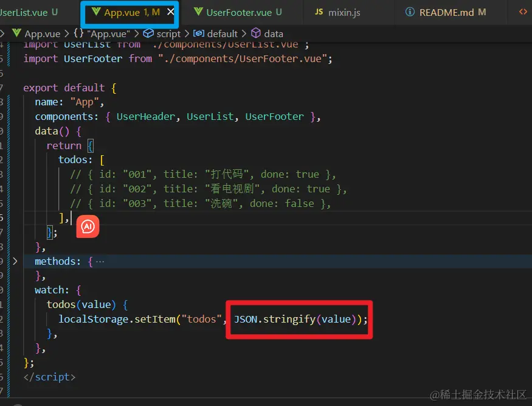532x406 pixels.
Task: Click "JSON.stringify(value)" in the code
Action: click(x=295, y=320)
